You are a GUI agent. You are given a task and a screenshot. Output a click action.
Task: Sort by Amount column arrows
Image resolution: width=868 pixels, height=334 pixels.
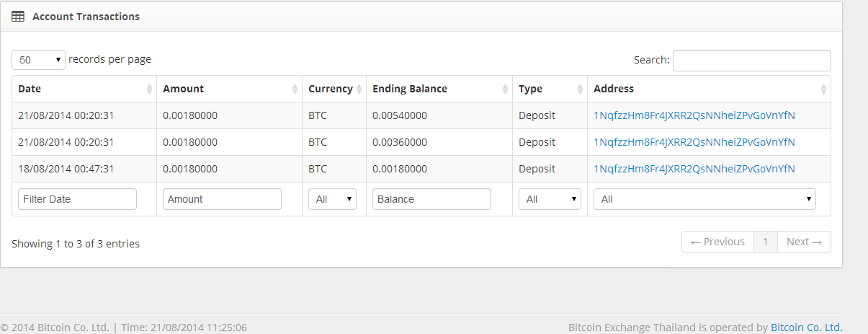[295, 89]
